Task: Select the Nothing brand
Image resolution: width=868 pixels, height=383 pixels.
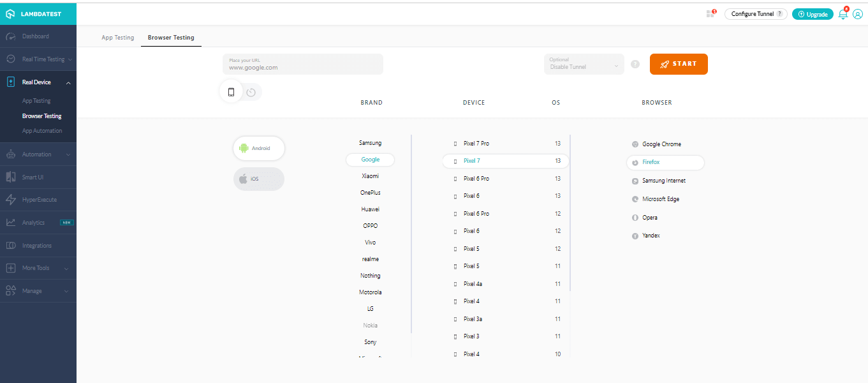Action: coord(370,276)
